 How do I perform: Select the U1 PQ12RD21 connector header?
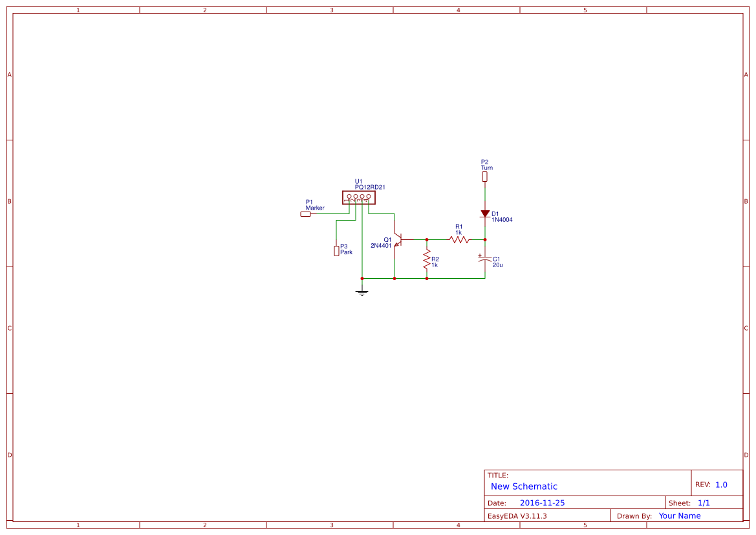tap(358, 197)
